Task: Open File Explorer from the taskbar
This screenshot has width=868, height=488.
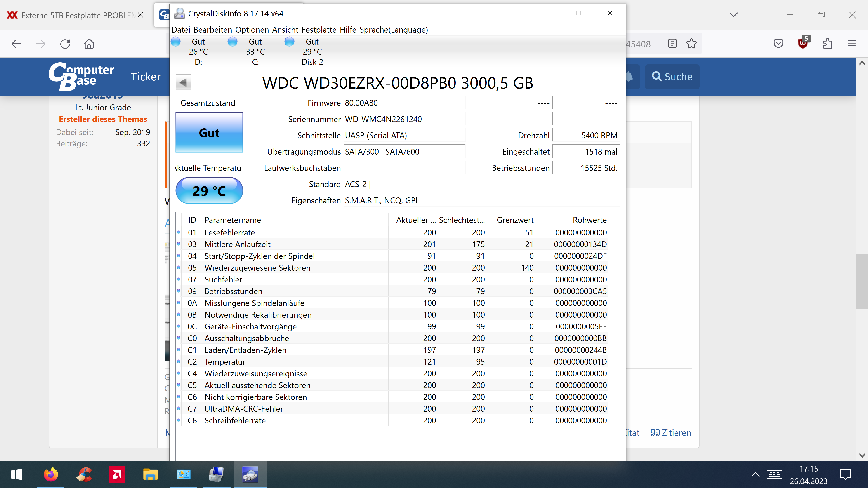Action: (150, 474)
